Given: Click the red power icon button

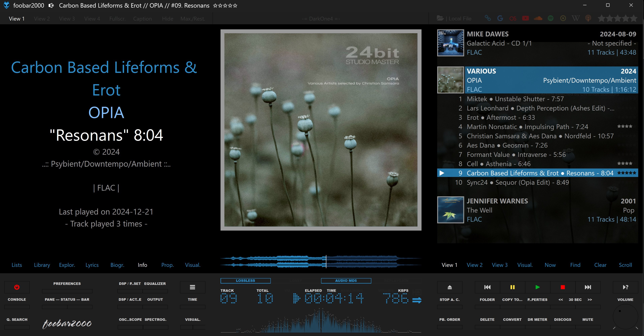Looking at the screenshot, I should (17, 287).
